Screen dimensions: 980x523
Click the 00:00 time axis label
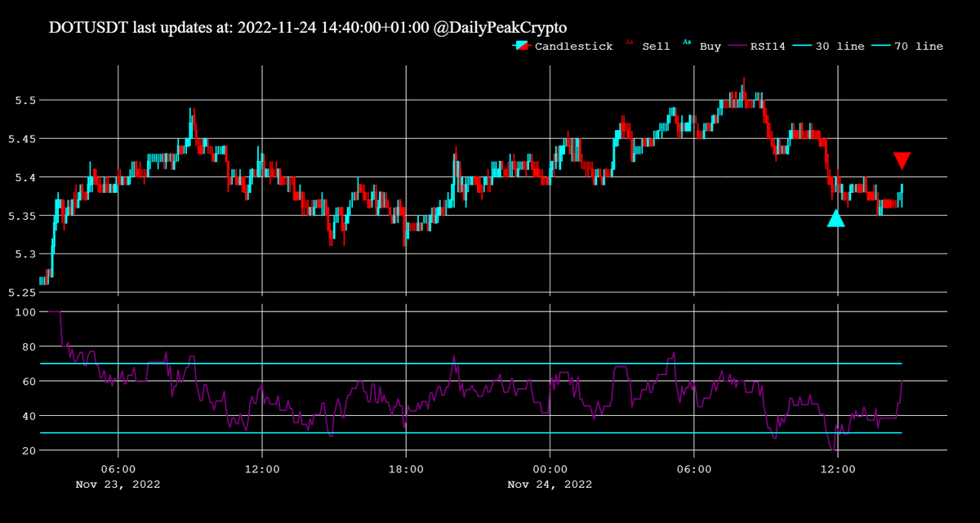(550, 470)
